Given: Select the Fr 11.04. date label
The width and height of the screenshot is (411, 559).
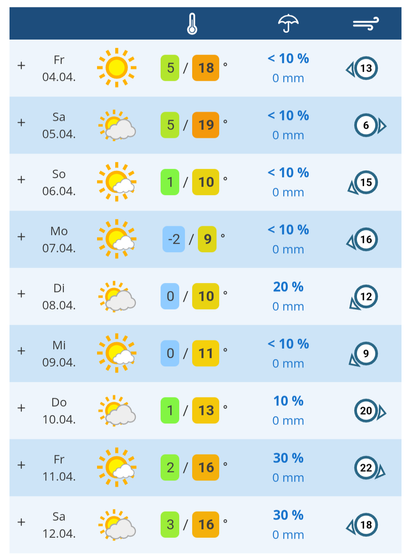Looking at the screenshot, I should click(59, 468).
